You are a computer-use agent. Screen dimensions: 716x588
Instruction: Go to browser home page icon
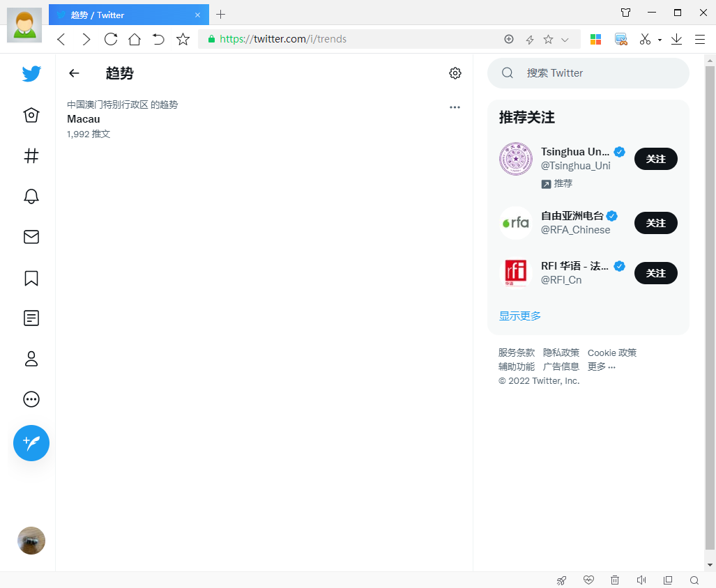pyautogui.click(x=135, y=39)
